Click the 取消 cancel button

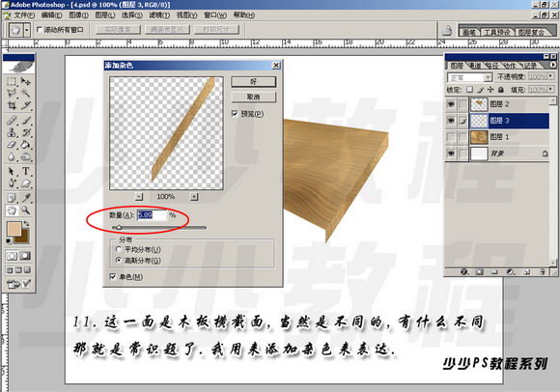[x=254, y=98]
